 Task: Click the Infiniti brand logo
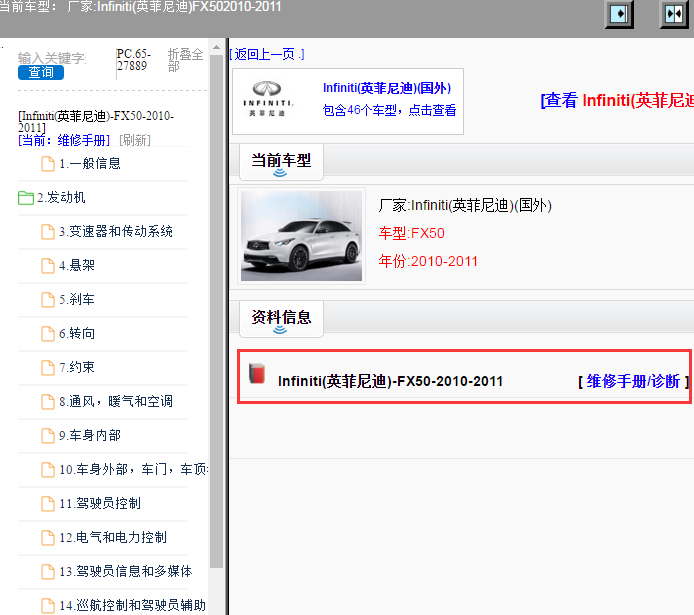(268, 100)
